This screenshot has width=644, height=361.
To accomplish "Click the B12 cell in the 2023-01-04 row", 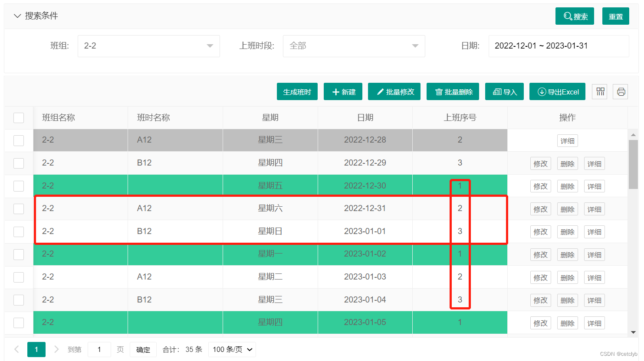I will click(175, 300).
